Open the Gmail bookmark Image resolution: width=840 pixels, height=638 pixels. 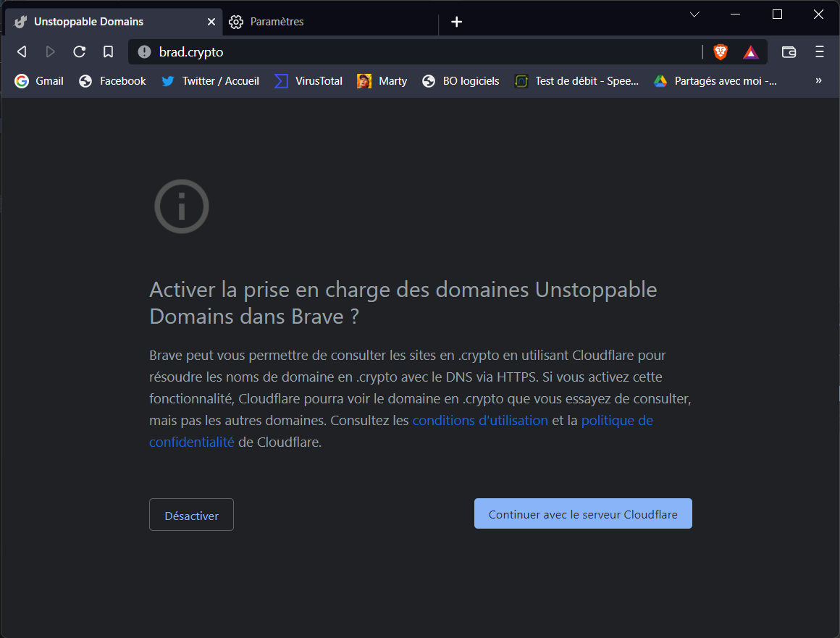coord(39,81)
